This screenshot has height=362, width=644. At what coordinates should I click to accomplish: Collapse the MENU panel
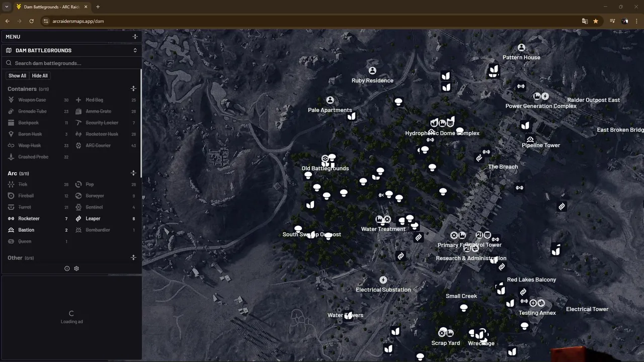click(x=135, y=37)
